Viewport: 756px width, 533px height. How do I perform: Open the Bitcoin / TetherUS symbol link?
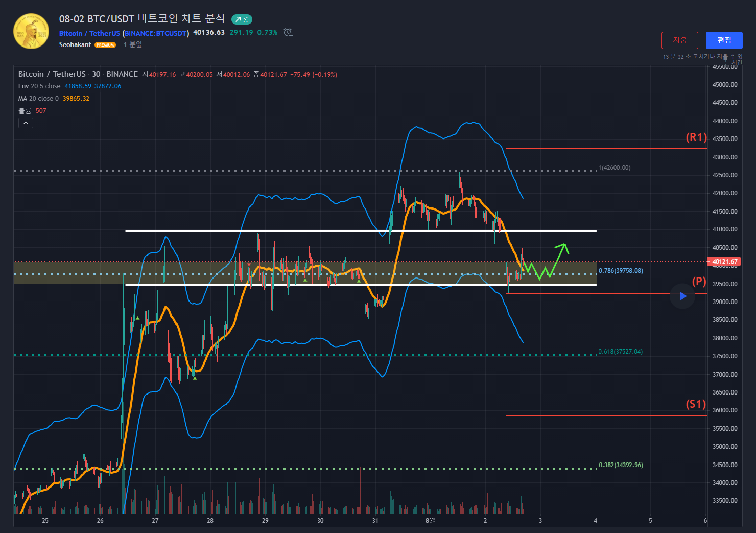pyautogui.click(x=89, y=33)
